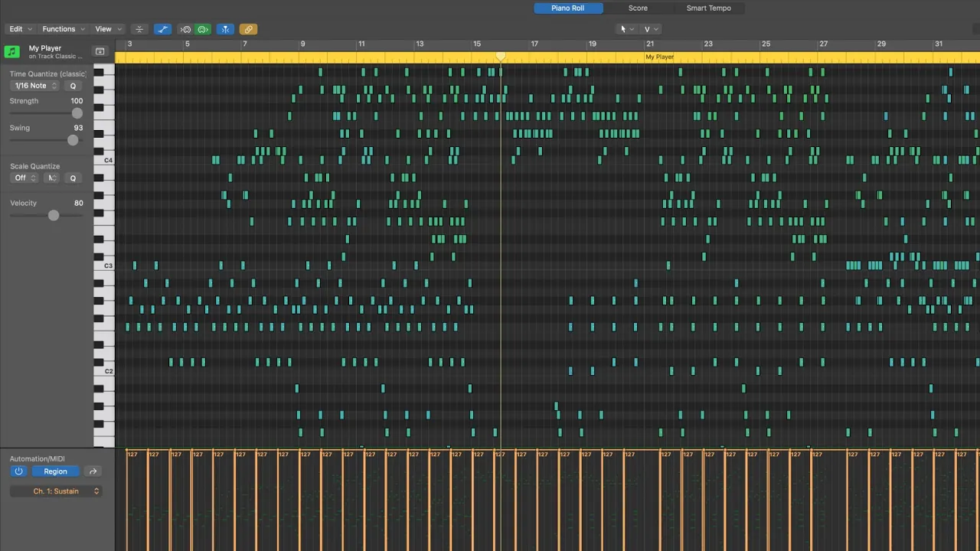
Task: Click the Velocity value 80
Action: pyautogui.click(x=78, y=203)
